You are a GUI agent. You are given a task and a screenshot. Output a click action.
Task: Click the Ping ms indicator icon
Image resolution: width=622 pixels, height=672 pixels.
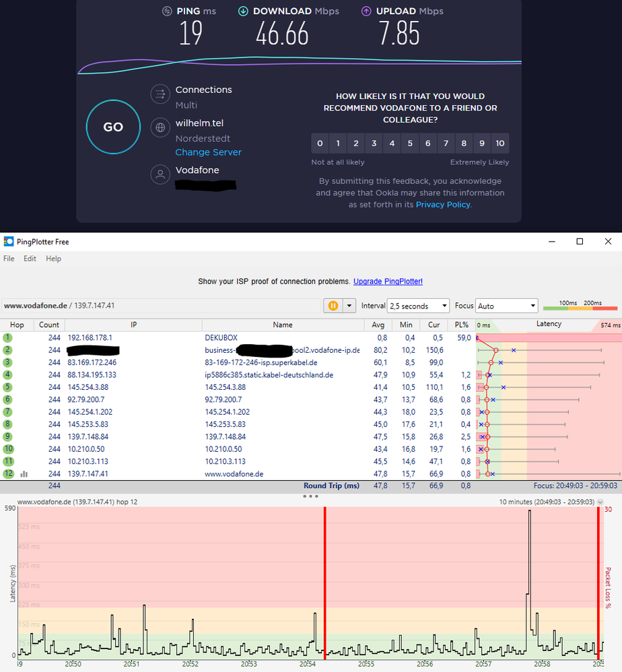tap(167, 11)
